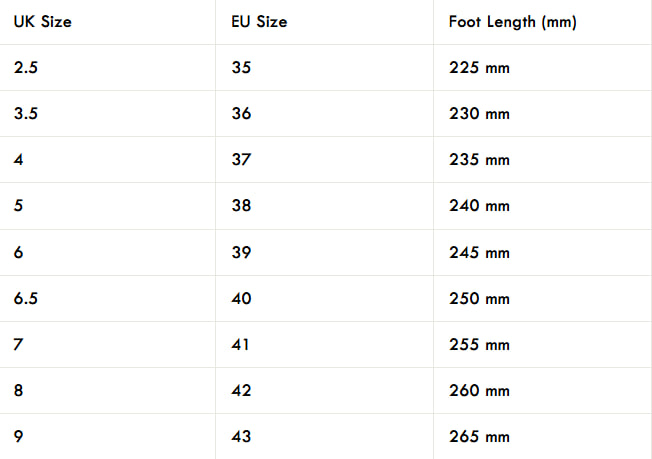This screenshot has width=652, height=459.
Task: Select the EU size 38 cell
Action: click(x=241, y=206)
